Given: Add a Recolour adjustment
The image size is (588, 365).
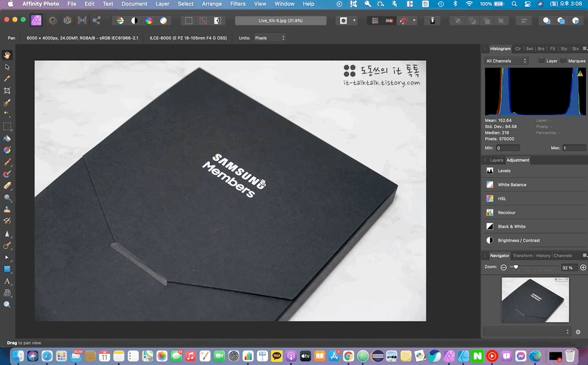Looking at the screenshot, I should point(535,212).
